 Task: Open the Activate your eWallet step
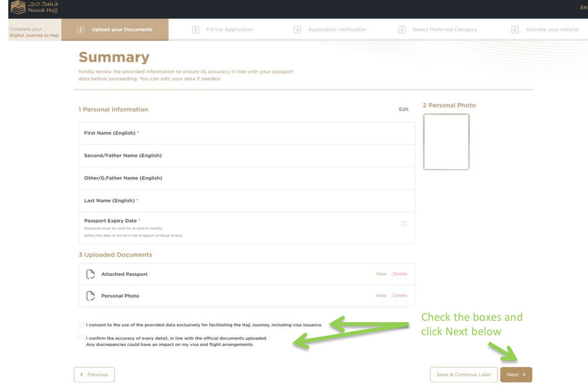[545, 30]
